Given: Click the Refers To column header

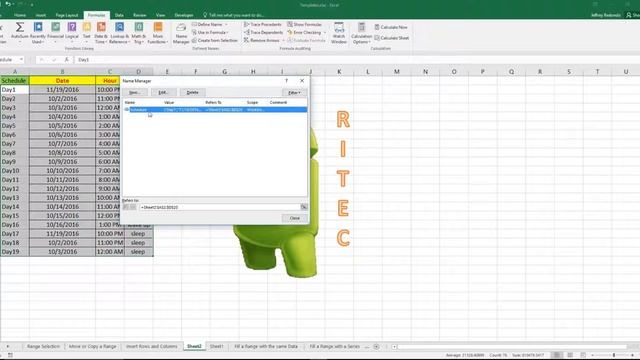Looking at the screenshot, I should tap(213, 102).
